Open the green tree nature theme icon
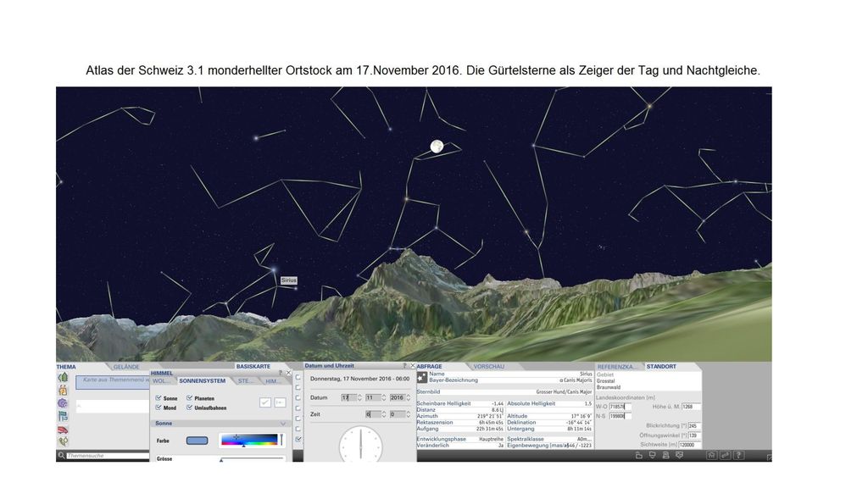This screenshot has height=488, width=868. tap(63, 377)
